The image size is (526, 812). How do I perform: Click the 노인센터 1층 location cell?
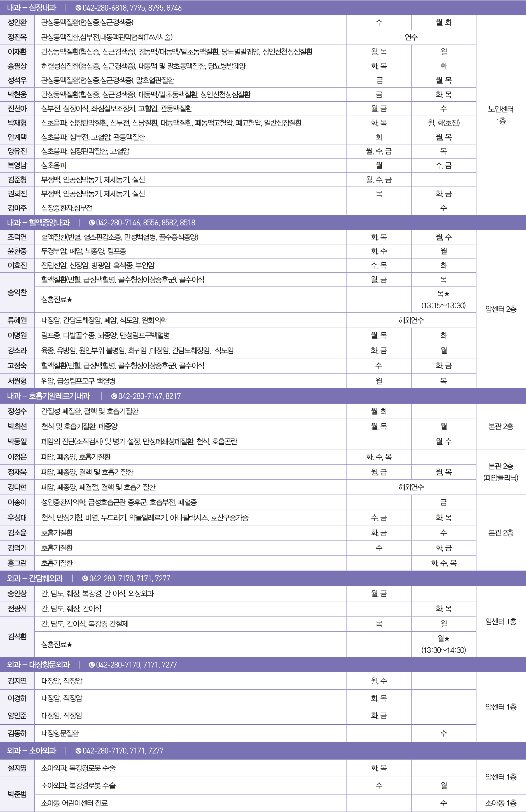[501, 115]
